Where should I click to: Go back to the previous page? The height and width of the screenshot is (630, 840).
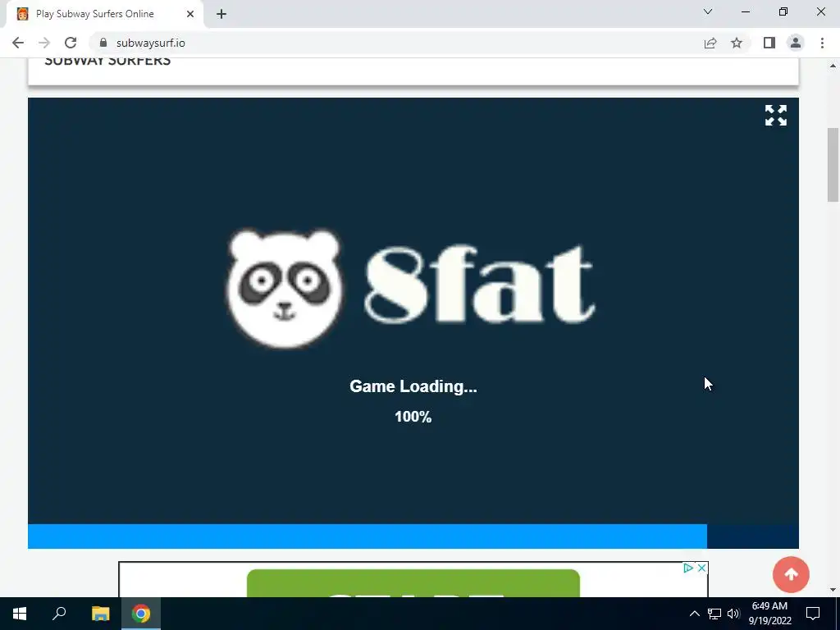pos(18,43)
